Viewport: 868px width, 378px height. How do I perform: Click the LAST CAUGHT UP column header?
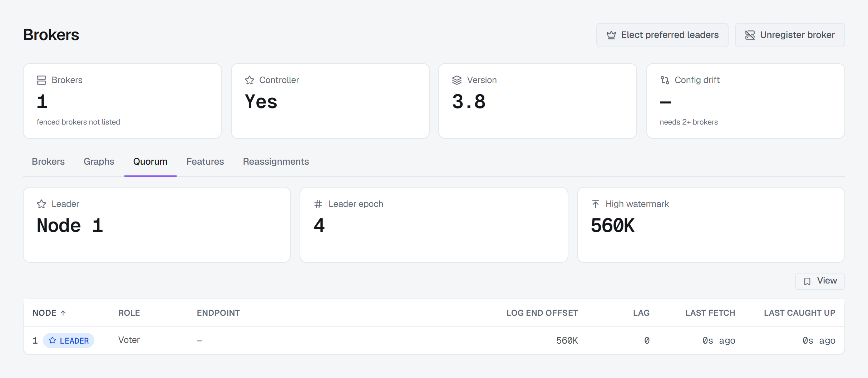coord(800,313)
